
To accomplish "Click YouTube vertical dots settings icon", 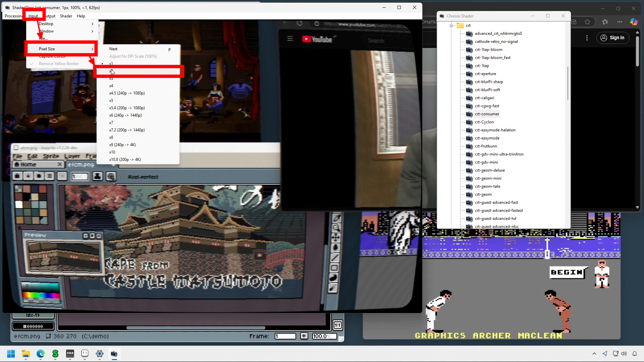I will click(587, 38).
